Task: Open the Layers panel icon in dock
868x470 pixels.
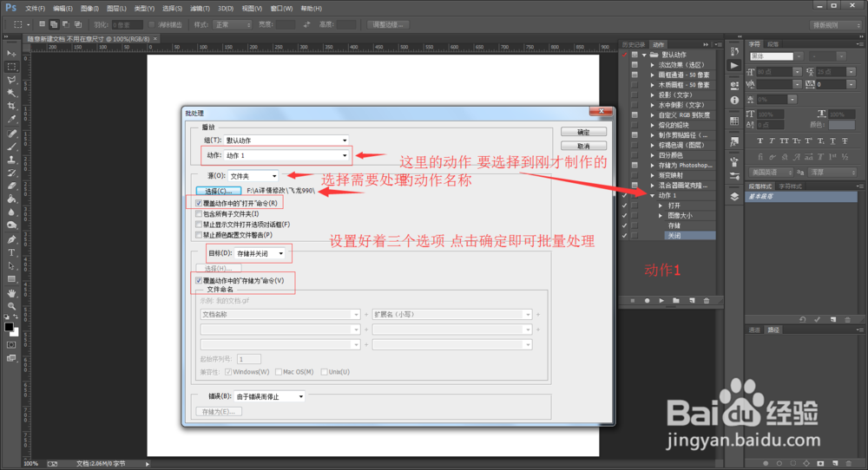Action: (x=734, y=196)
